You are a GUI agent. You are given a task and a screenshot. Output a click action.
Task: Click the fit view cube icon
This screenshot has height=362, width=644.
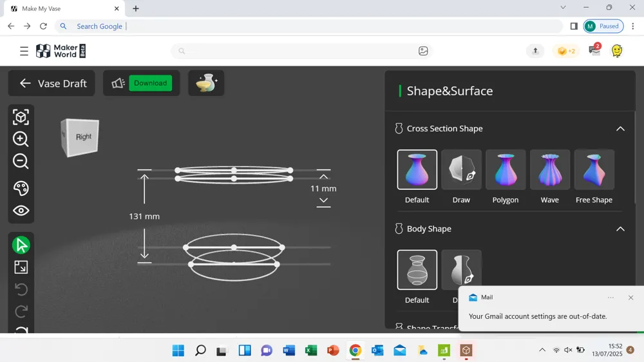coord(21,117)
